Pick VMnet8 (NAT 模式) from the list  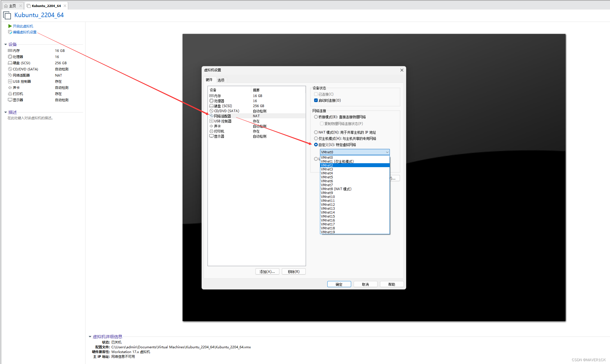coord(336,189)
